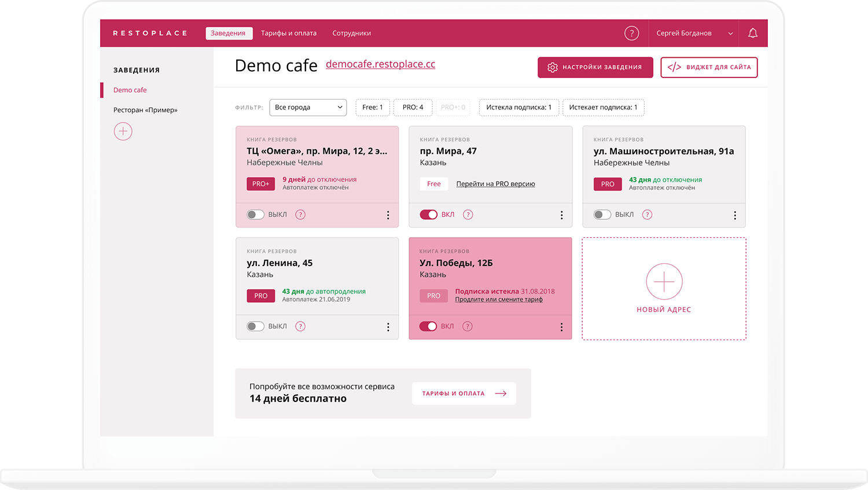Click the plus circle in НОВЫЙ АДРЕС tile
Image resolution: width=868 pixels, height=490 pixels.
(x=664, y=282)
